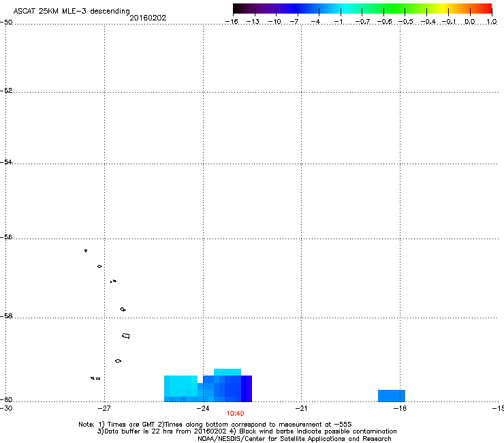This screenshot has width=504, height=443.
Task: Click the latitude axis label "-52"
Action: click(x=6, y=91)
